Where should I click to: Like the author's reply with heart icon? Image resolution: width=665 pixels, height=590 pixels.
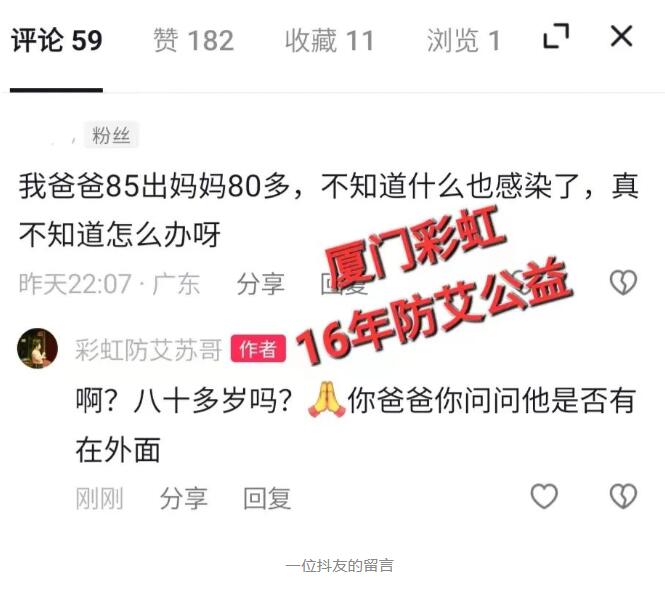tap(544, 496)
